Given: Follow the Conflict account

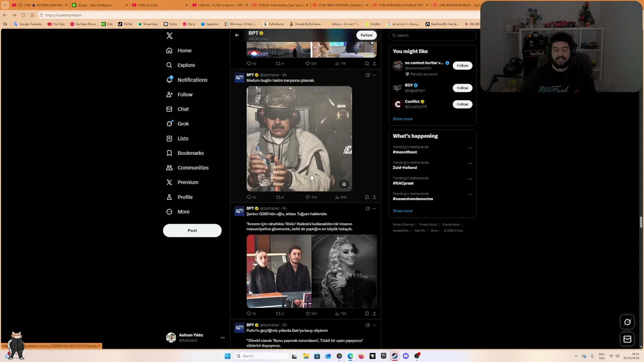Looking at the screenshot, I should 462,104.
